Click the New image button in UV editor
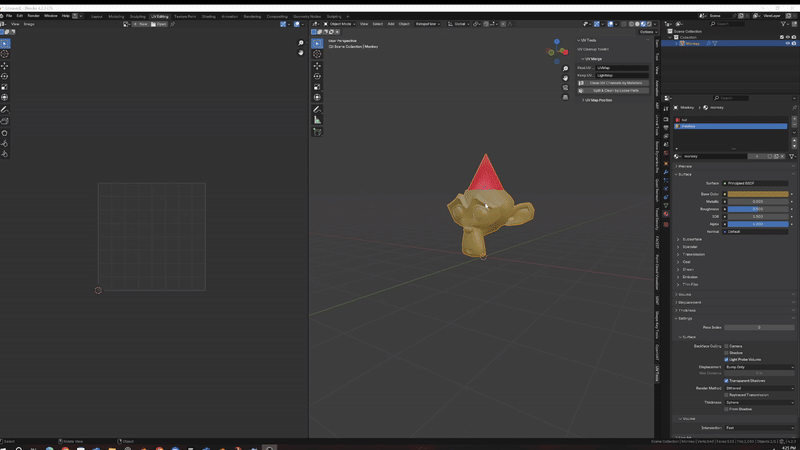Viewport: 800px width, 450px height. (x=140, y=24)
